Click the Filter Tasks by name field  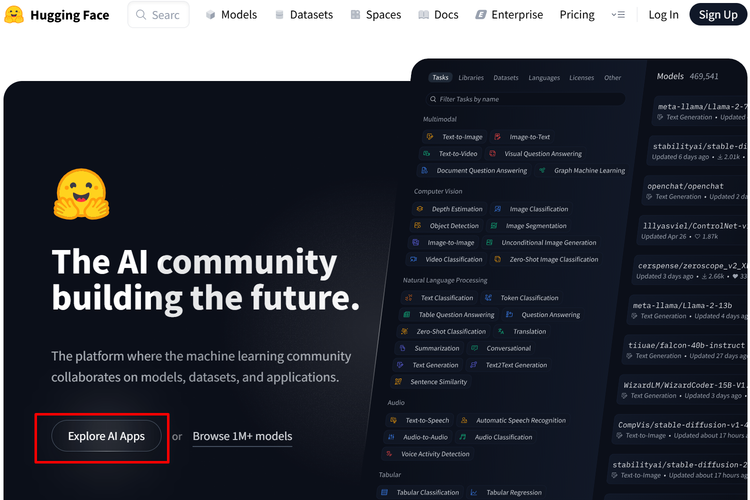(x=525, y=99)
